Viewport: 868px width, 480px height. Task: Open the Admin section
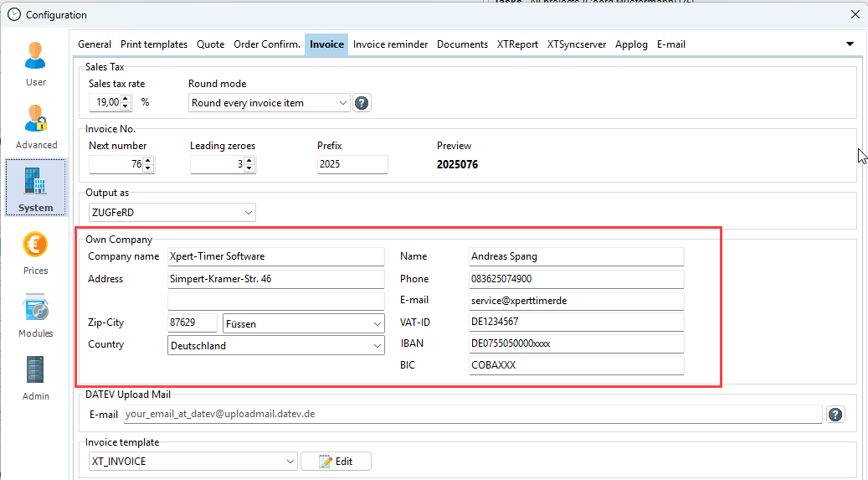point(36,377)
